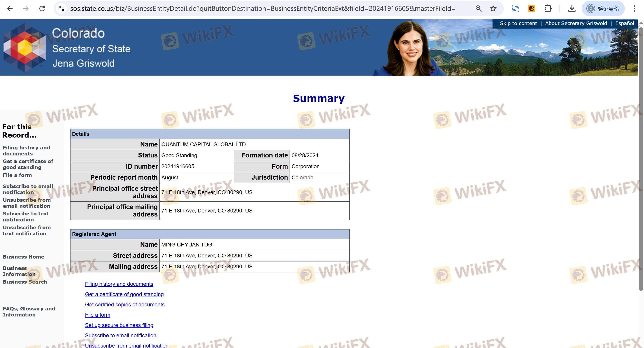The width and height of the screenshot is (644, 348).
Task: Reload the page with refresh icon
Action: [x=42, y=9]
